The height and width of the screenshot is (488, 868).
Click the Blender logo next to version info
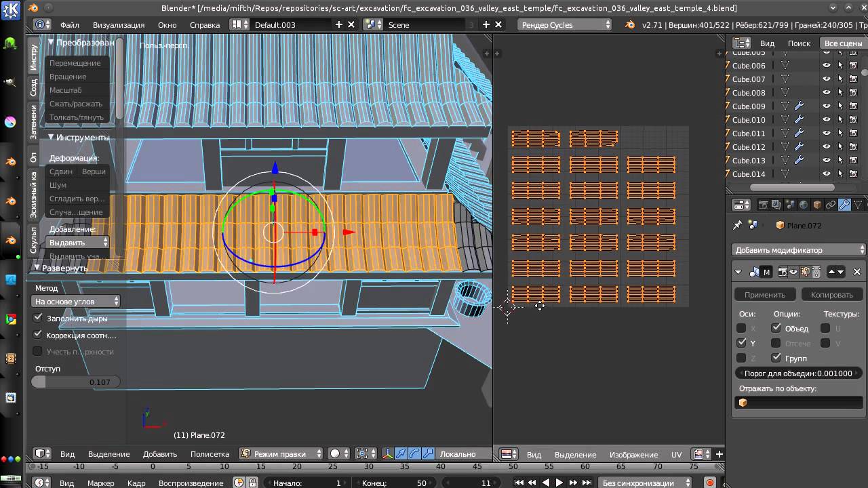click(x=631, y=24)
